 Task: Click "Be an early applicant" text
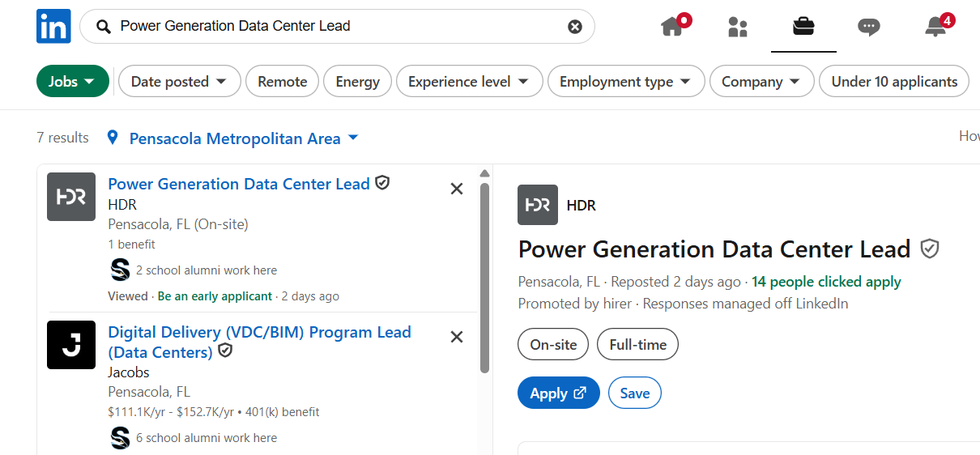(215, 296)
